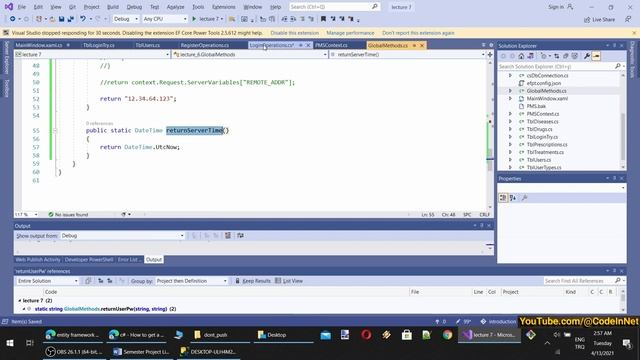Image resolution: width=640 pixels, height=360 pixels.
Task: Collapse the lecture 7 references group
Action: point(19,300)
